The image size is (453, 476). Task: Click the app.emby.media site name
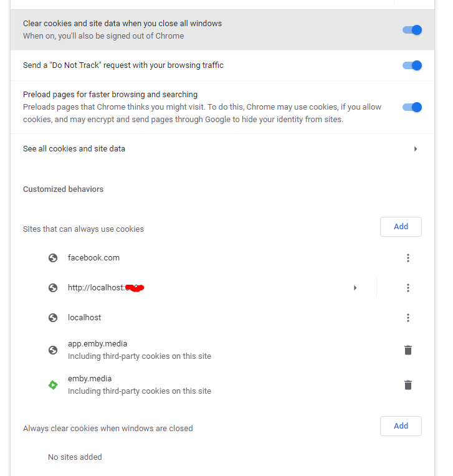97,344
